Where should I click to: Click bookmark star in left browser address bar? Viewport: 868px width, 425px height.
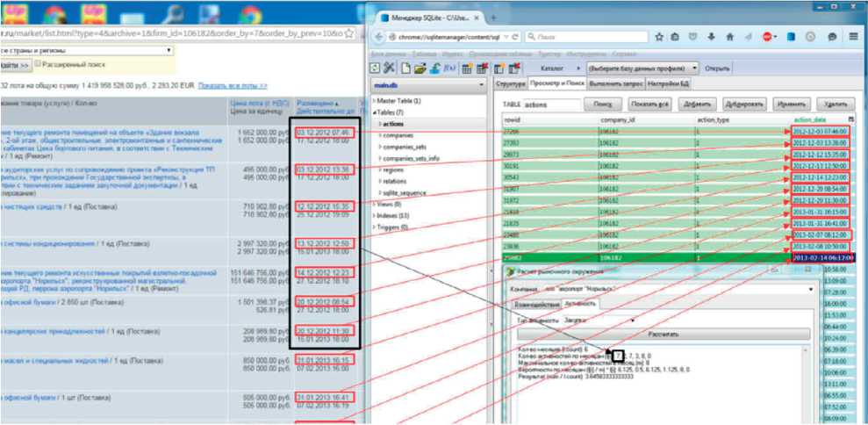pos(348,33)
